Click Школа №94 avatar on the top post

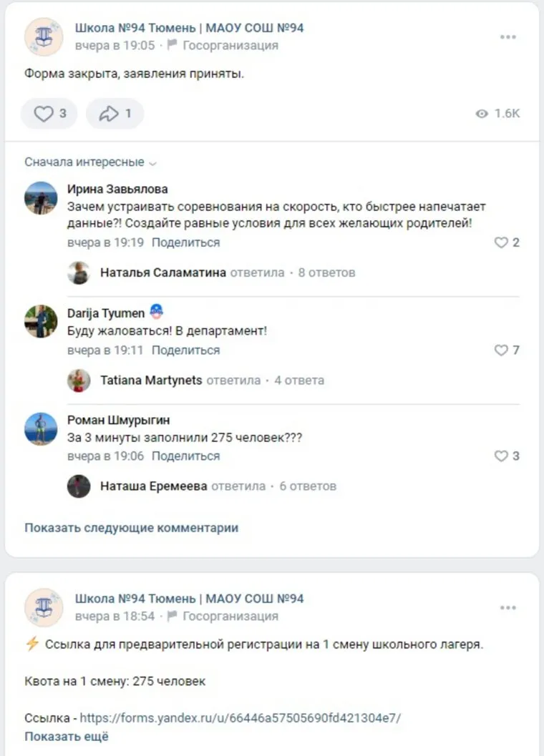pyautogui.click(x=44, y=36)
